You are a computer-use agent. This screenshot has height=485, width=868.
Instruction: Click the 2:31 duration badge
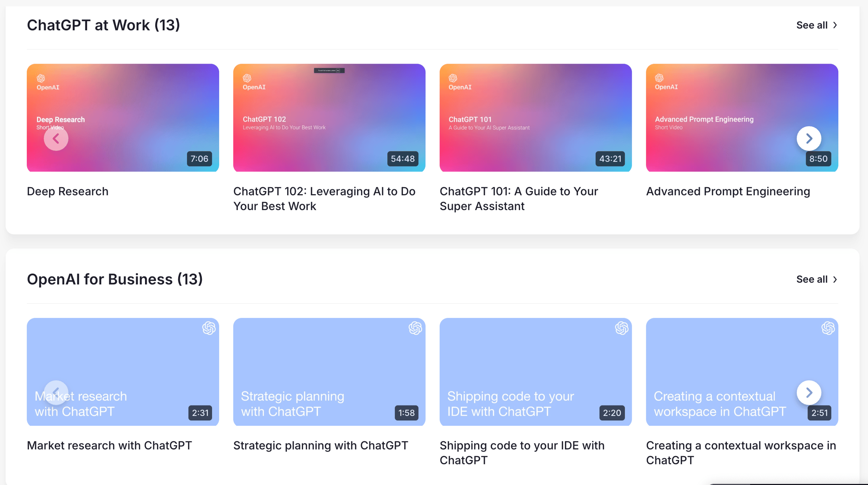(x=200, y=413)
